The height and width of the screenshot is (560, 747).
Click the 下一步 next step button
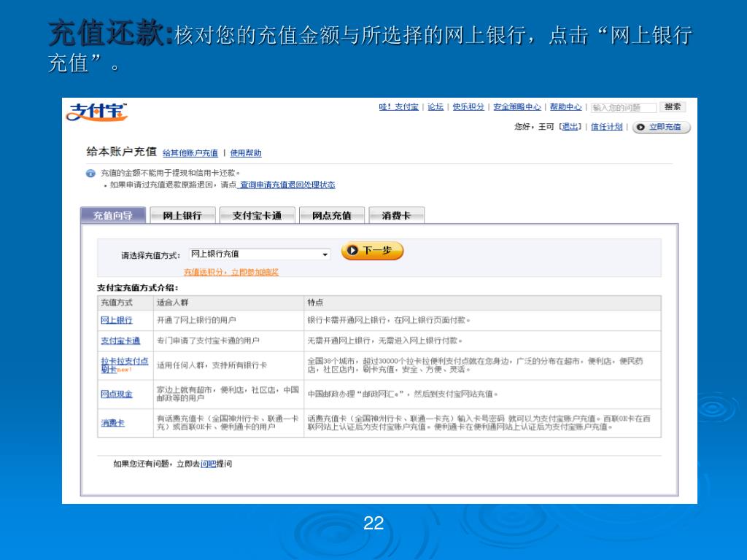372,251
